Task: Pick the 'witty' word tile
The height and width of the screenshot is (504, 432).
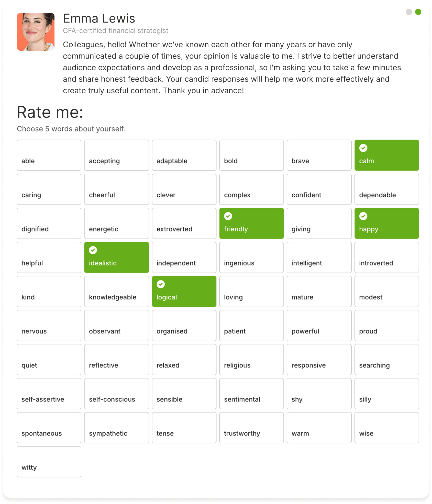Action: (x=49, y=462)
